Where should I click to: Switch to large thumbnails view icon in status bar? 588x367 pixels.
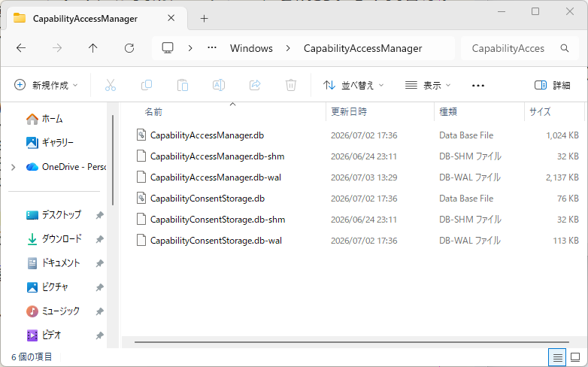point(575,357)
